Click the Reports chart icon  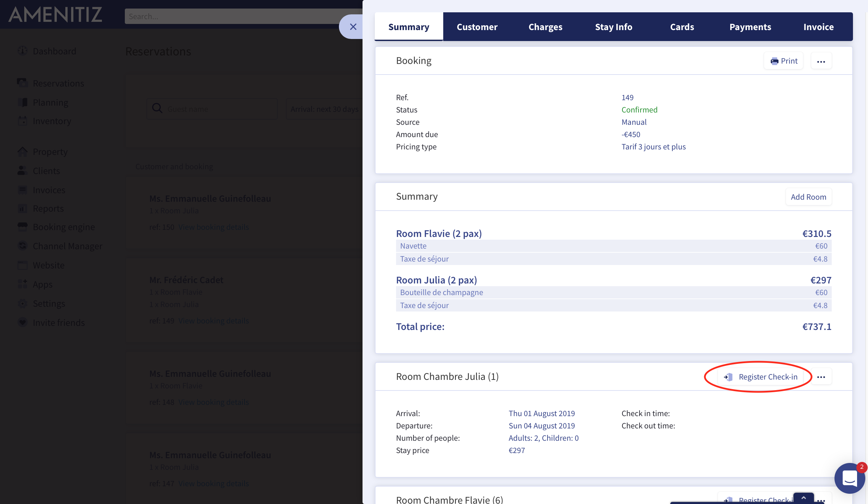tap(22, 208)
